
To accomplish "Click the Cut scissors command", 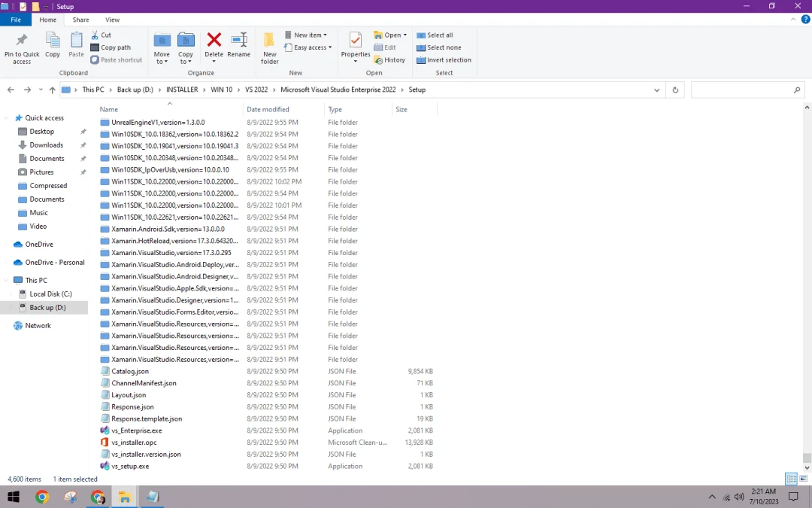I will (x=101, y=35).
